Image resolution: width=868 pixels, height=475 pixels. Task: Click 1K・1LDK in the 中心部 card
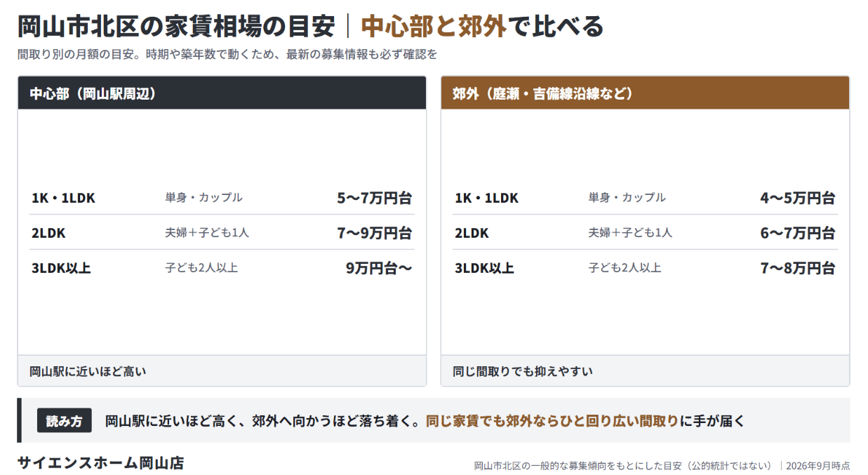pos(63,198)
